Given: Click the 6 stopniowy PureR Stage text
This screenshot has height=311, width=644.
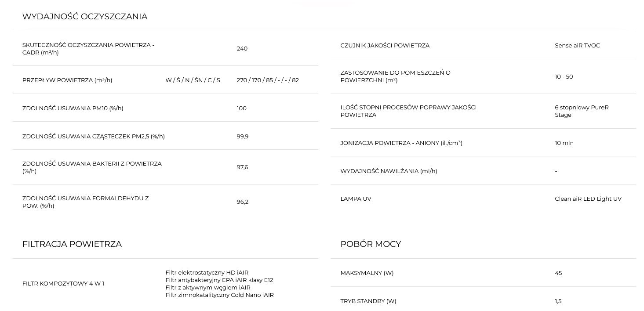Looking at the screenshot, I should click(581, 111).
